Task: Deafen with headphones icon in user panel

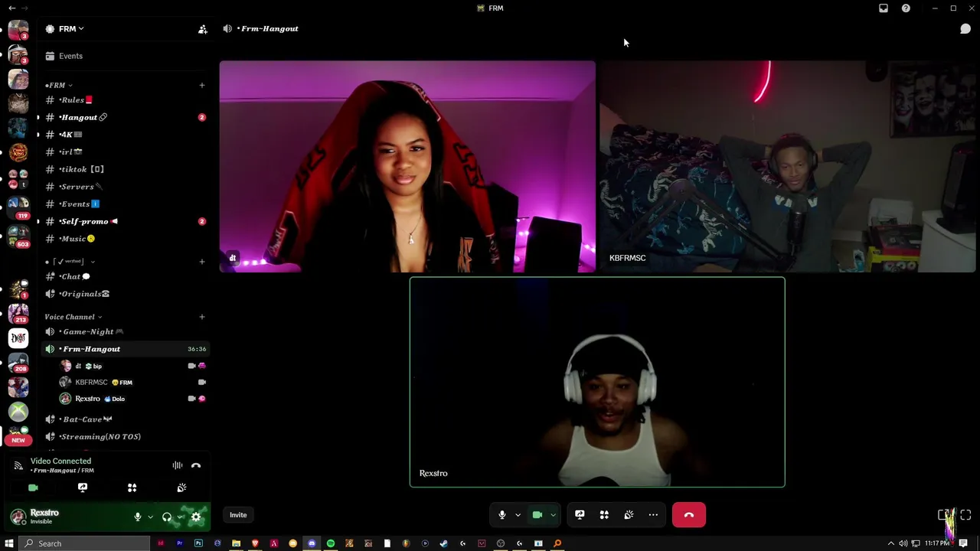Action: click(167, 517)
